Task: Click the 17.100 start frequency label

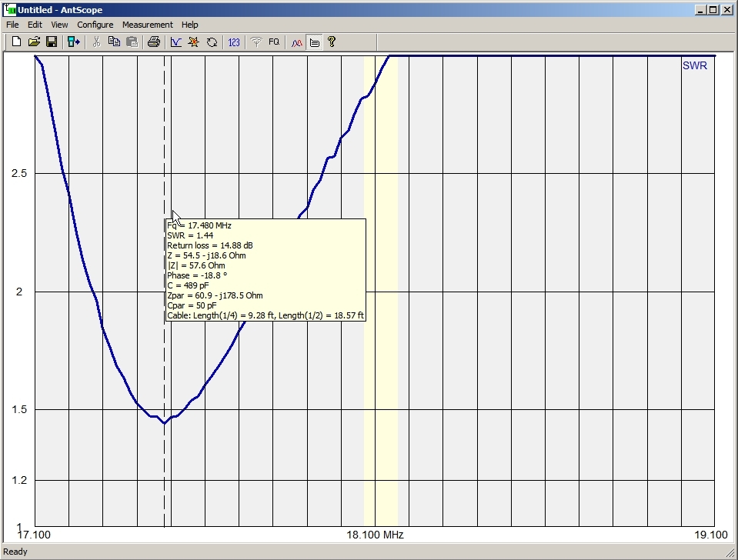Action: (x=34, y=535)
